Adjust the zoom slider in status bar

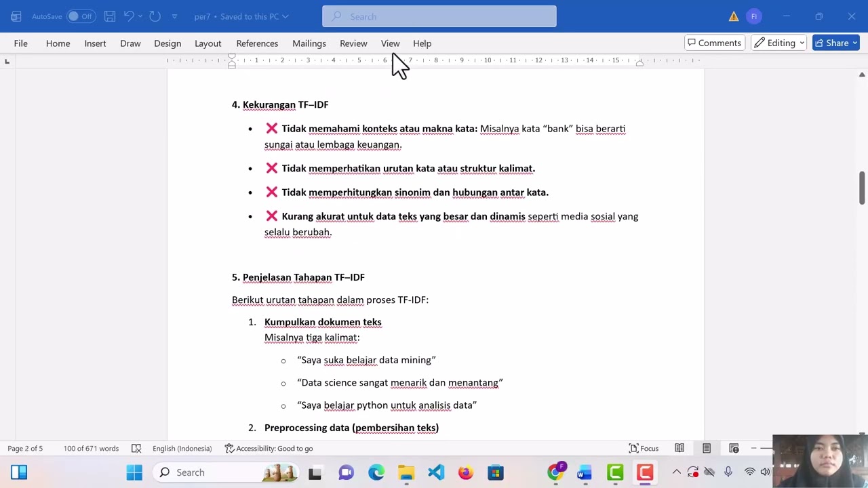767,448
